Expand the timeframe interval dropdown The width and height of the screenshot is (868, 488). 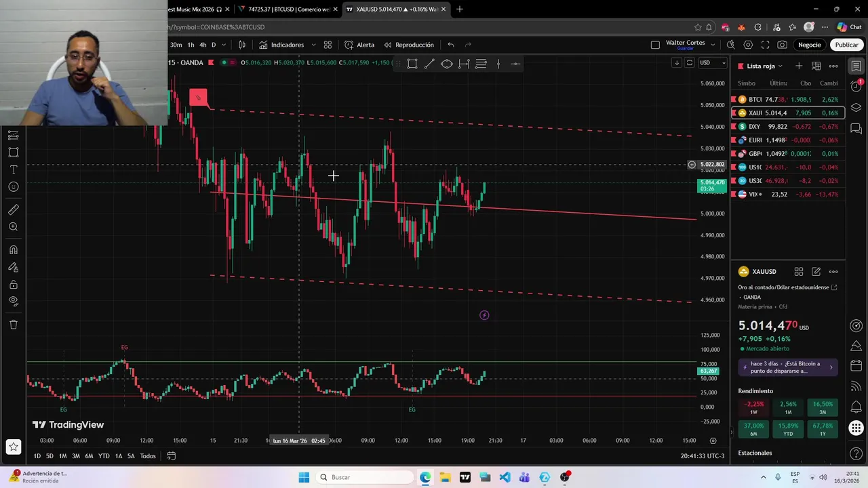(224, 45)
